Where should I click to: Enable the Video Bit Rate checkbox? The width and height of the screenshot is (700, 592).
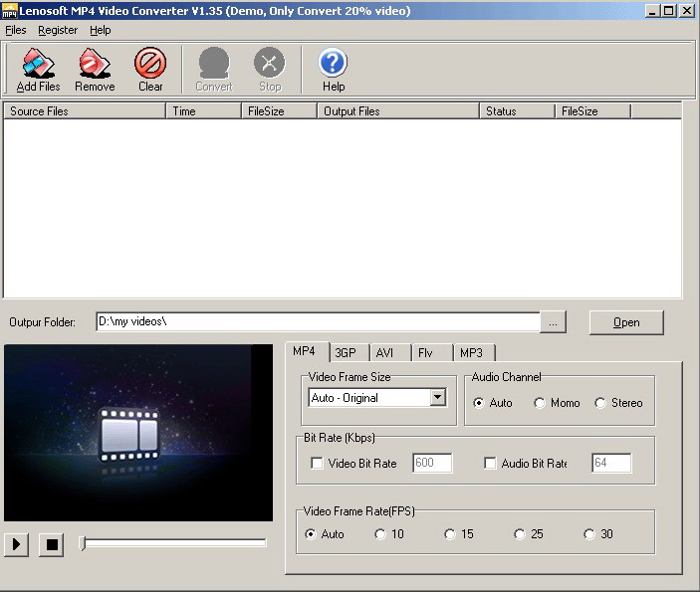tap(317, 464)
